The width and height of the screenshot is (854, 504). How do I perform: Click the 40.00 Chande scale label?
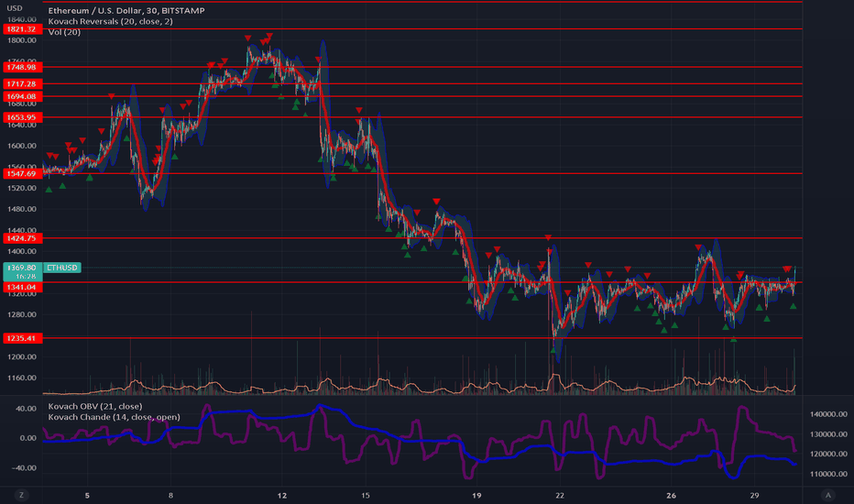26,409
